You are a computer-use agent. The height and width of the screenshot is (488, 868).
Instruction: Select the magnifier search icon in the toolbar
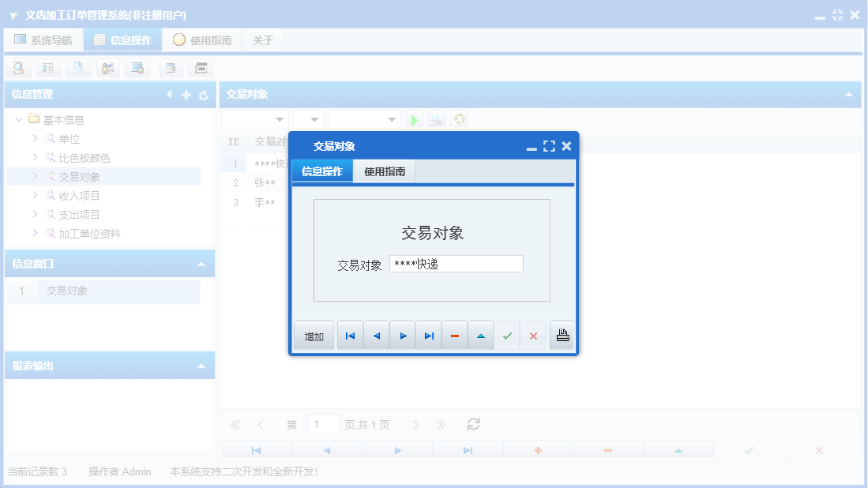click(x=18, y=68)
